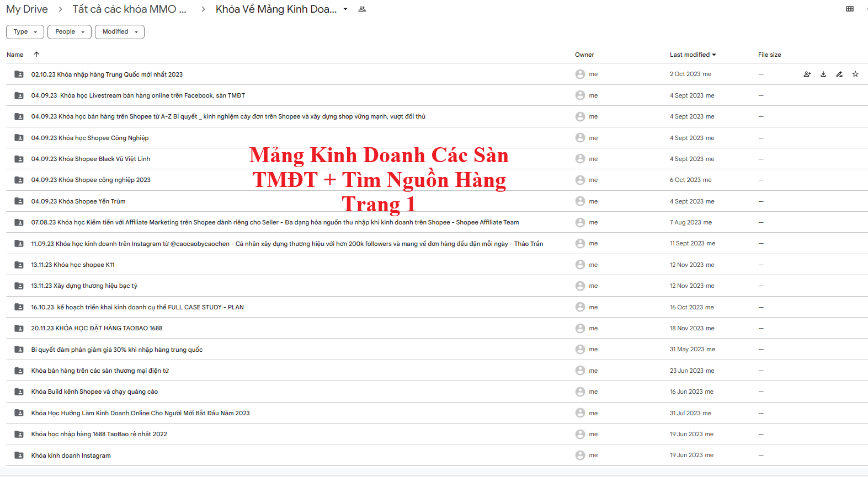Select Bí quyết đàm phán giảm giá 30% folder
This screenshot has width=868, height=477.
click(x=117, y=350)
